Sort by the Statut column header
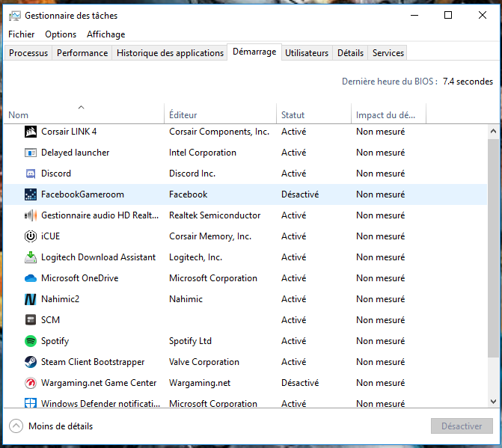 313,114
